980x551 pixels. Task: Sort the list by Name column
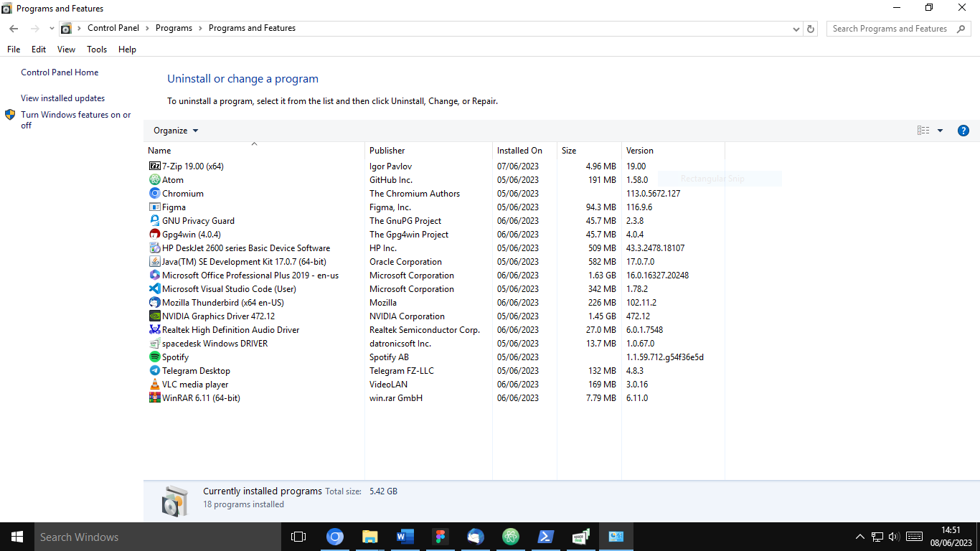point(254,151)
